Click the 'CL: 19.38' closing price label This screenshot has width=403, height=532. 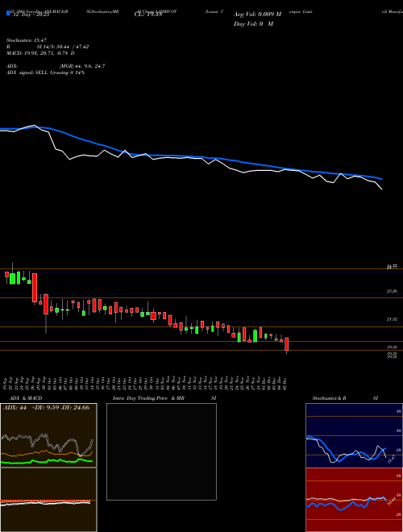point(148,15)
